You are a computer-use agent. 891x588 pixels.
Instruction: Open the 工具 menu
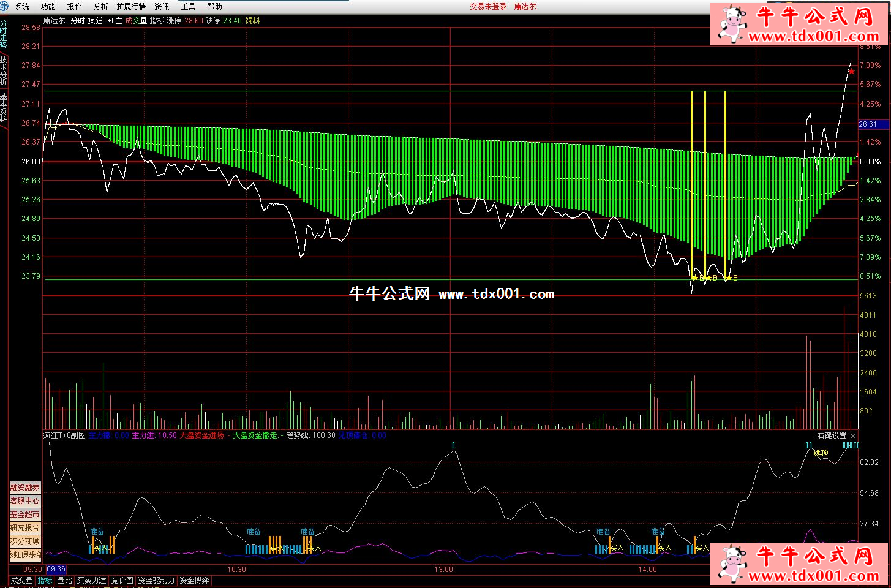pos(188,7)
